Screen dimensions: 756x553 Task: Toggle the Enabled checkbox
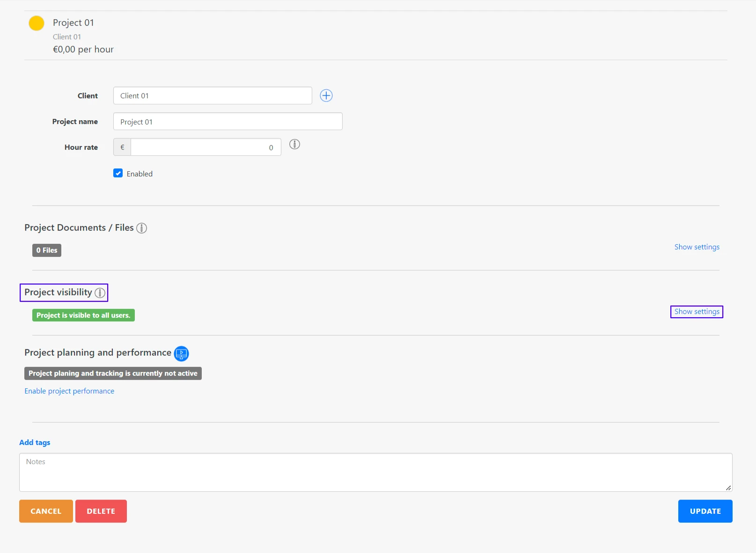coord(118,173)
